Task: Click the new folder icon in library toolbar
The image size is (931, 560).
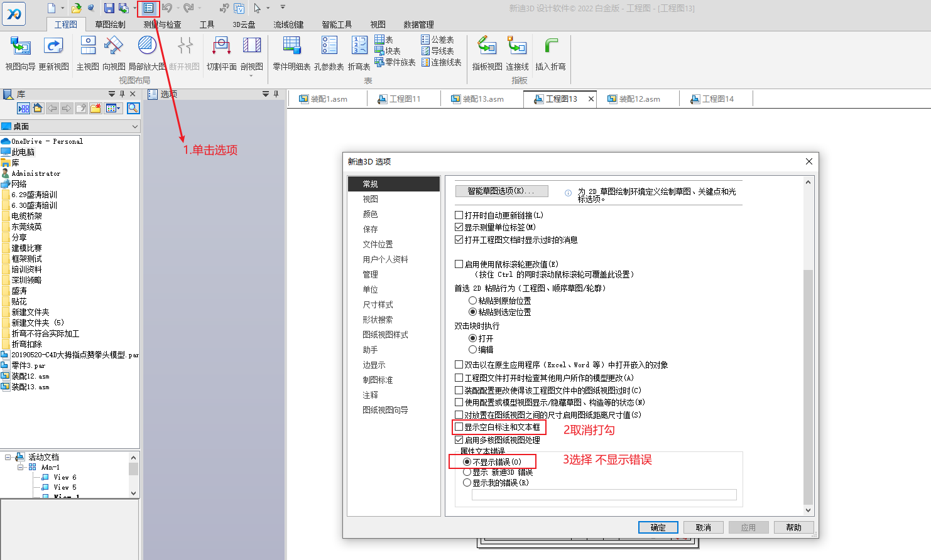Action: pyautogui.click(x=95, y=108)
